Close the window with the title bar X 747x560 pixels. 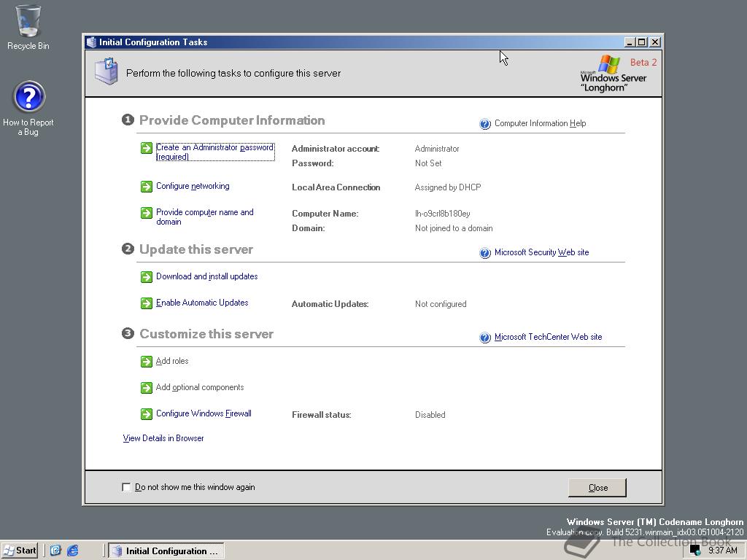pyautogui.click(x=655, y=42)
